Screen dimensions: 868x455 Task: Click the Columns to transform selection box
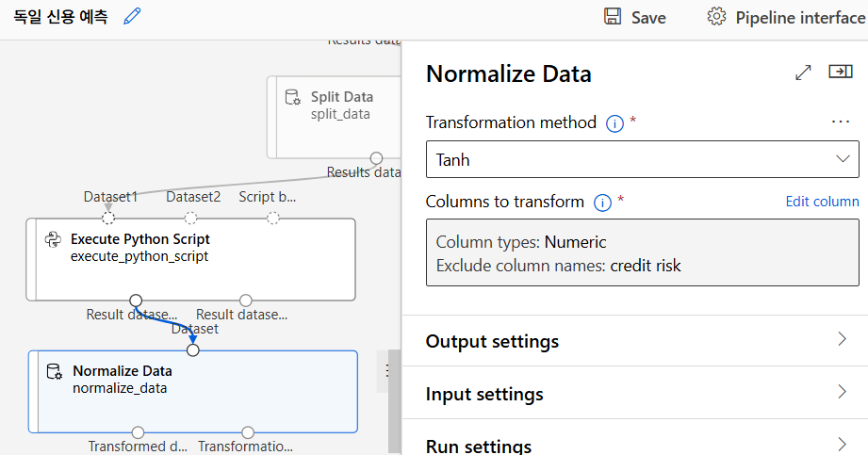click(642, 253)
